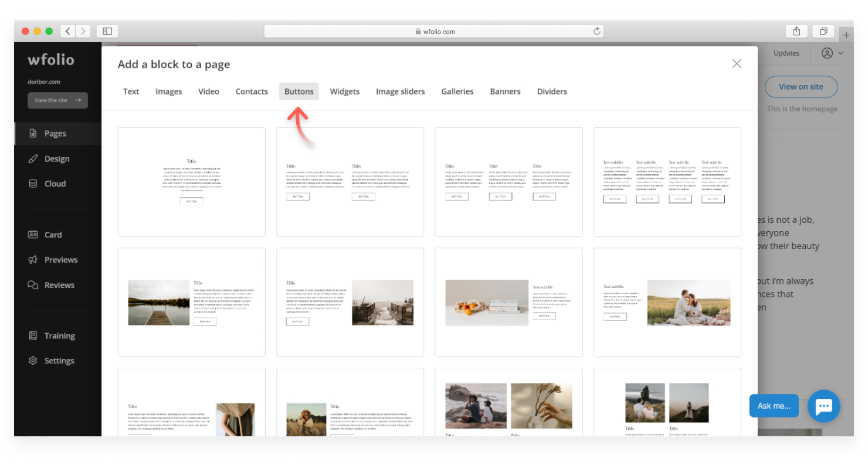This screenshot has width=868, height=468.
Task: Open Cloud via its database icon
Action: point(33,184)
